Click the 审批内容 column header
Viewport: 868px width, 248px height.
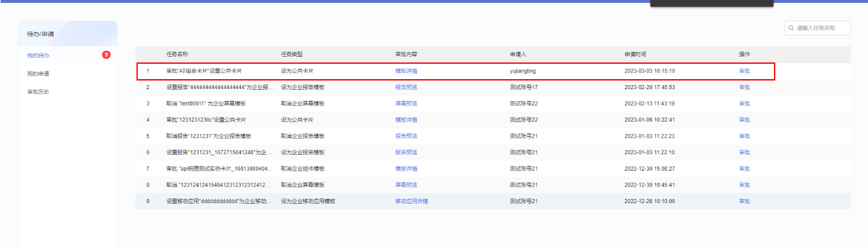[x=406, y=54]
